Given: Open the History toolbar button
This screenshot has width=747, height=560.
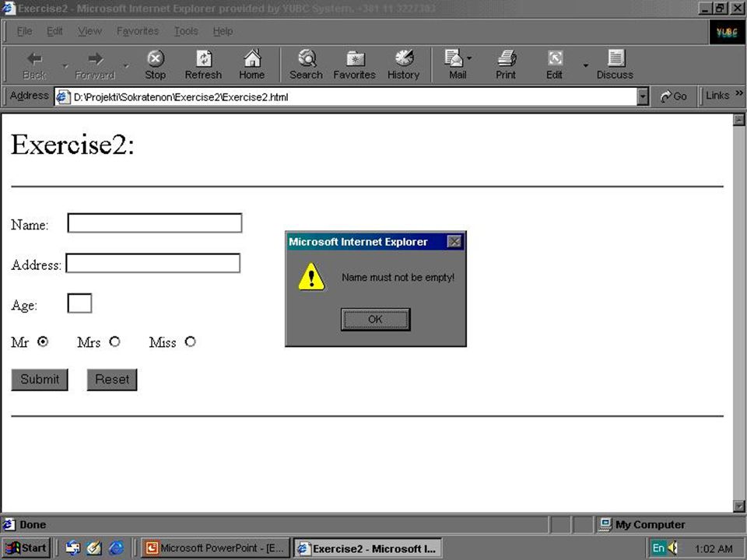Looking at the screenshot, I should [x=404, y=65].
